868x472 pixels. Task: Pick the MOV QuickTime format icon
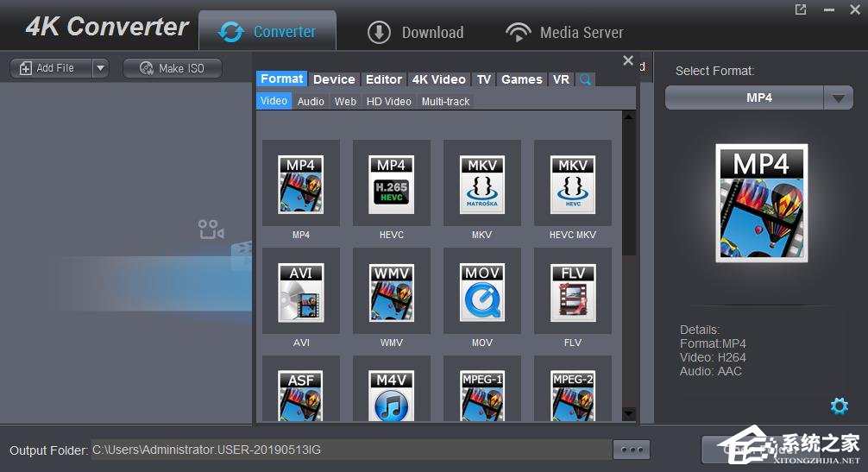tap(481, 293)
